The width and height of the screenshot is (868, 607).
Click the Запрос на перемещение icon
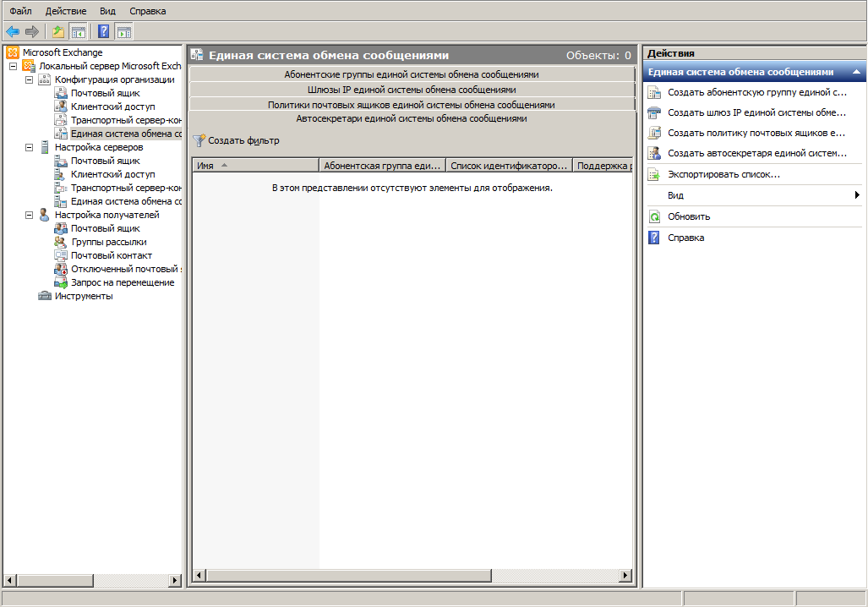[x=60, y=282]
